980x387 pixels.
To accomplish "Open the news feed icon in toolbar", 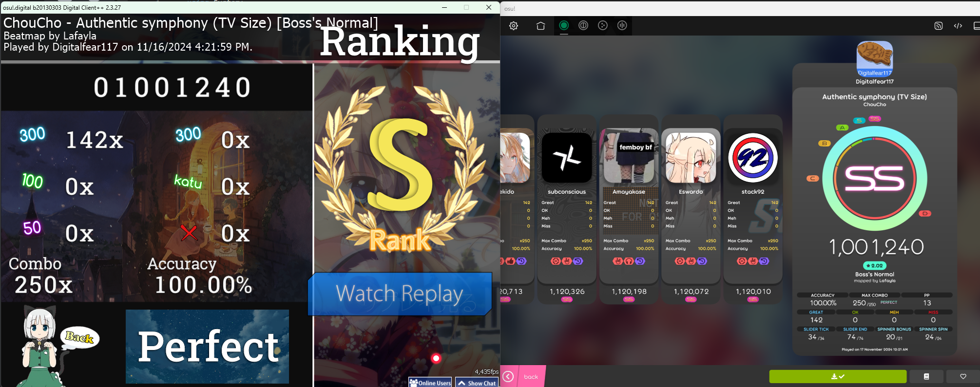I will (938, 26).
